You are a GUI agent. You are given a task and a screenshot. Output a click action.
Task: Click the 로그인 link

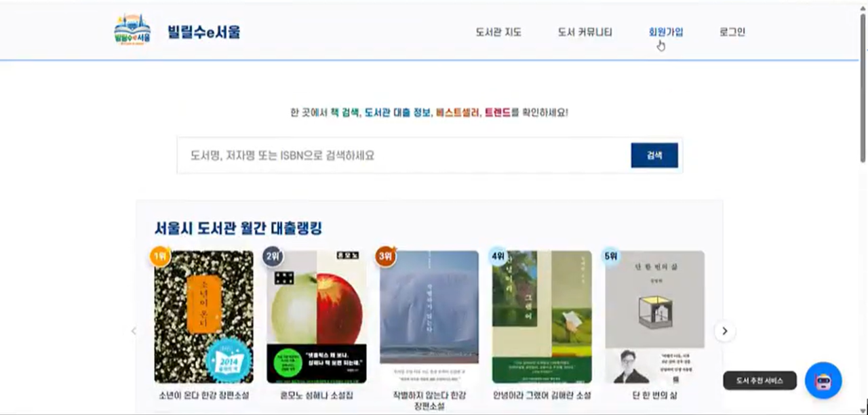tap(732, 32)
